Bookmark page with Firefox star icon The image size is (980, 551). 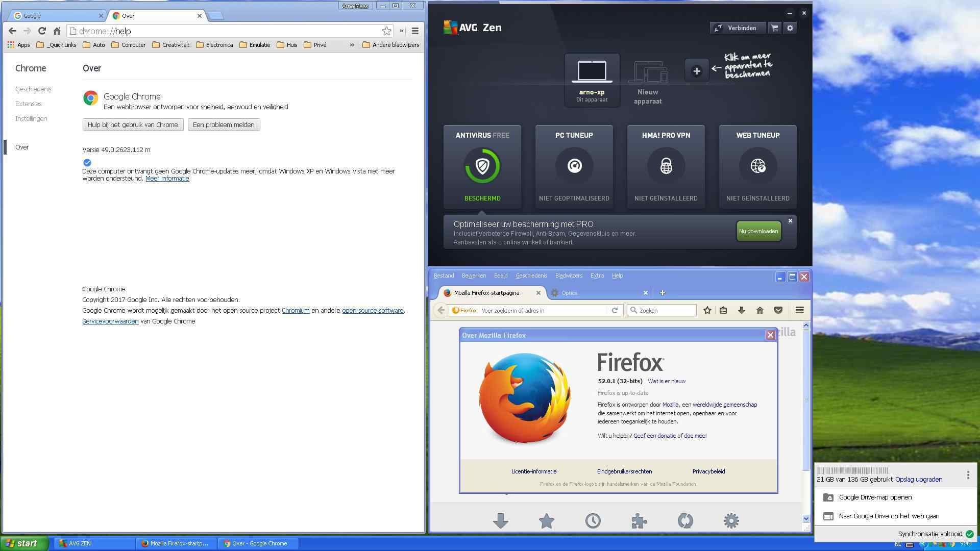pos(707,310)
